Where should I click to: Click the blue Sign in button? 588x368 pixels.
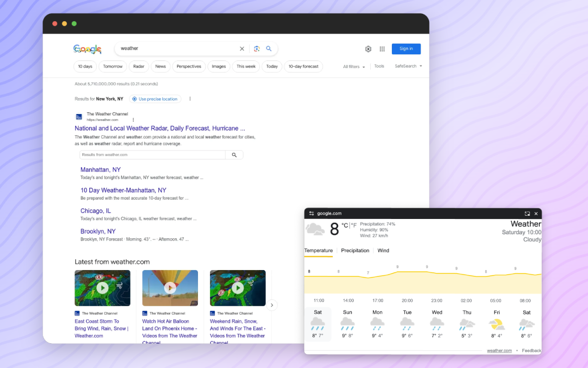point(406,49)
